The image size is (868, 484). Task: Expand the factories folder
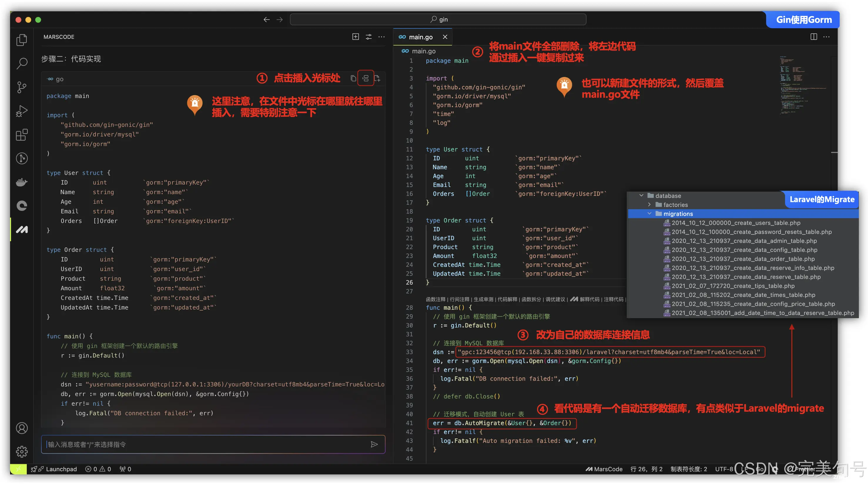pos(649,205)
